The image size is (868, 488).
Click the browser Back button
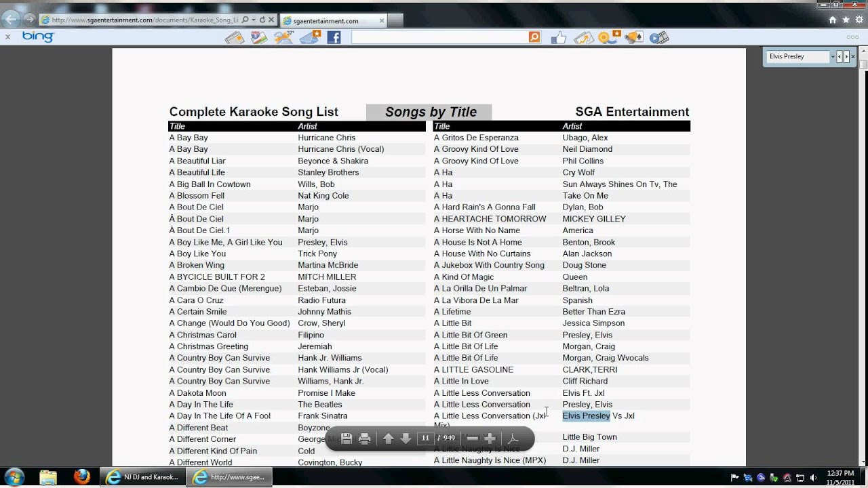(12, 19)
